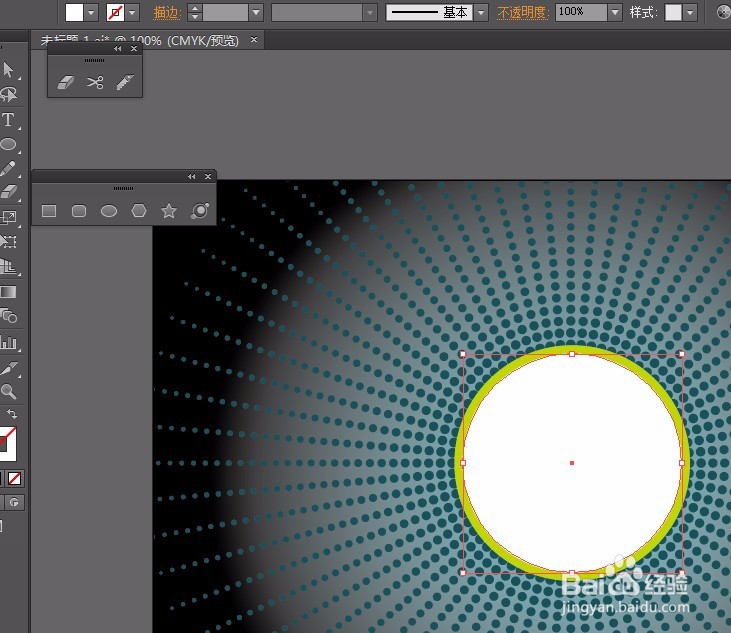Select the Lasso tool
Screen dimensions: 731x633
(x=8, y=95)
